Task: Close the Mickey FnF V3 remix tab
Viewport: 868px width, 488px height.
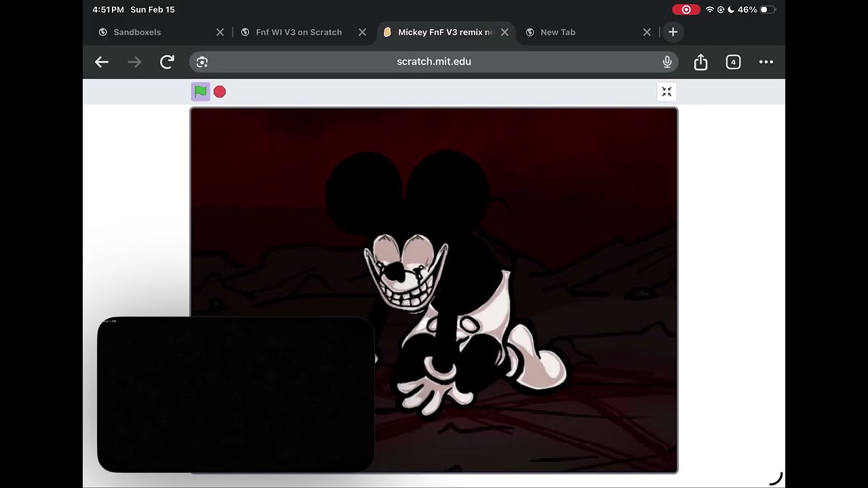Action: tap(505, 32)
